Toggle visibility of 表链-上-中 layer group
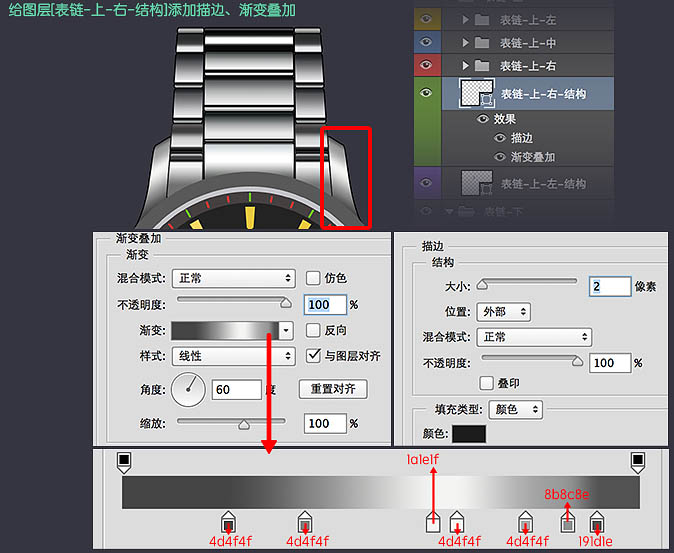 tap(426, 42)
